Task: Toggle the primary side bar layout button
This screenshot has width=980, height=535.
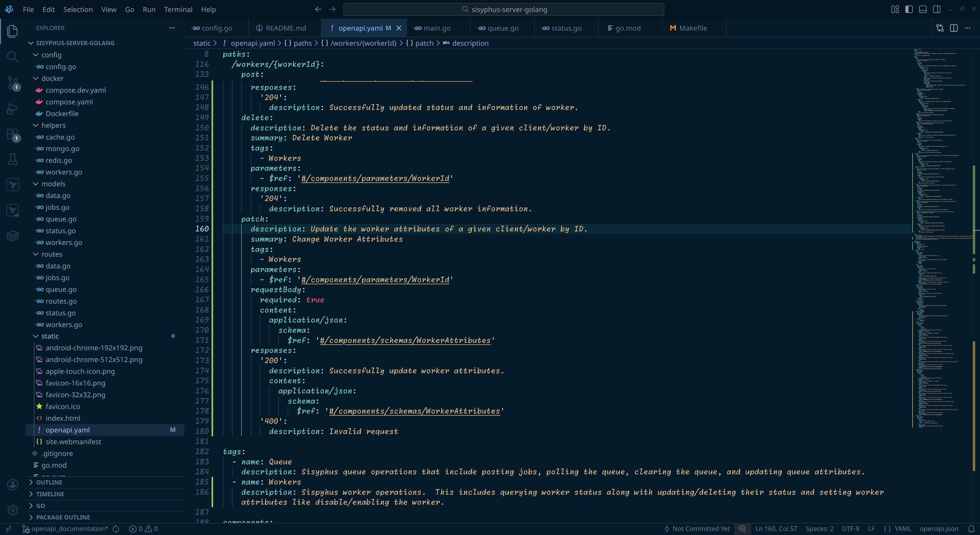Action: coord(909,9)
